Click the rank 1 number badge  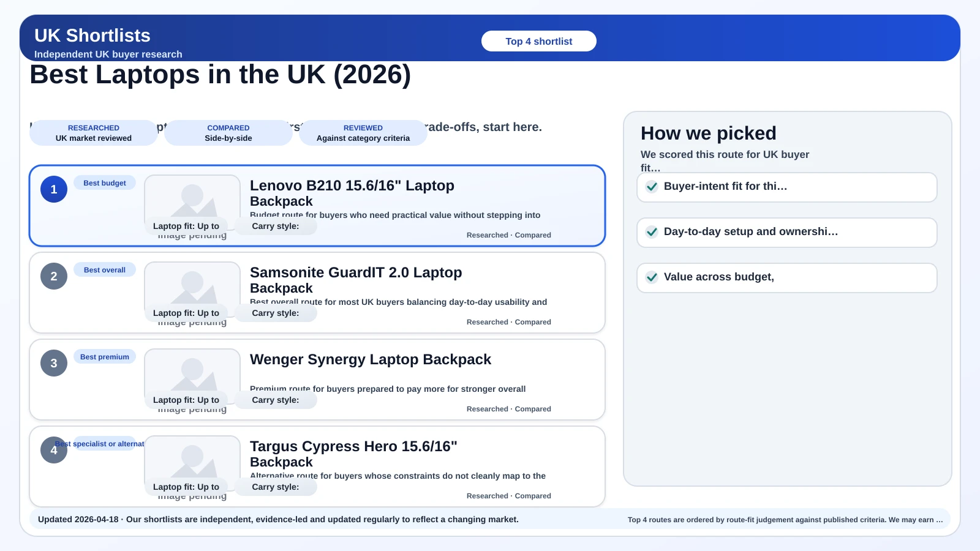[54, 189]
